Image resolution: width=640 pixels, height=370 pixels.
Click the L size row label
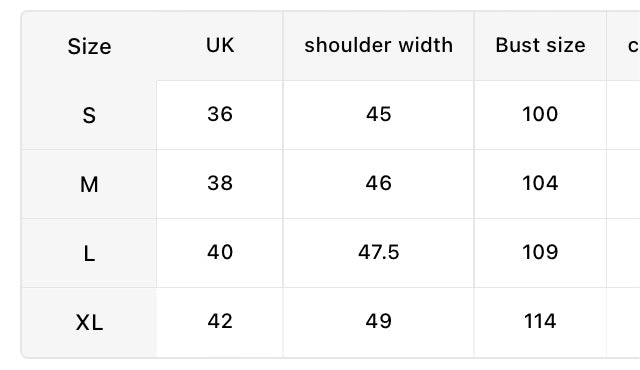coord(89,253)
